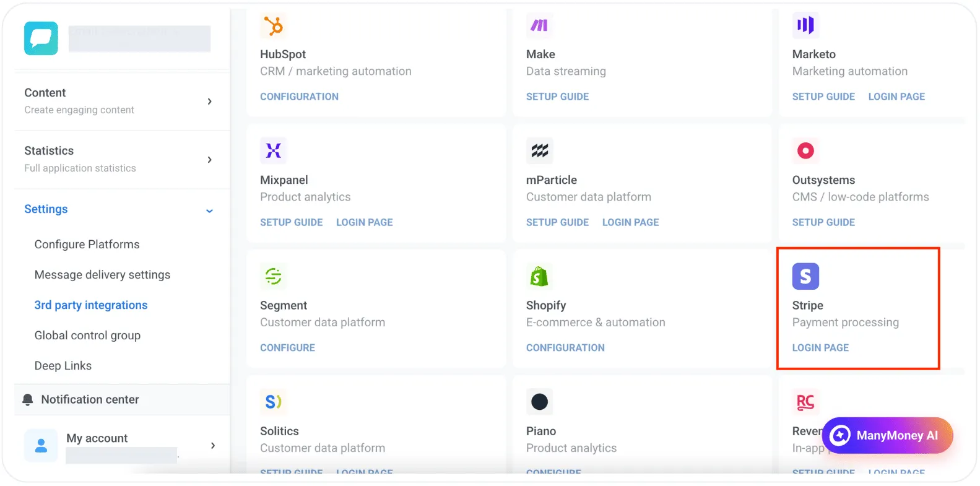Expand the Statistics menu chevron
The image size is (980, 486).
coord(210,160)
